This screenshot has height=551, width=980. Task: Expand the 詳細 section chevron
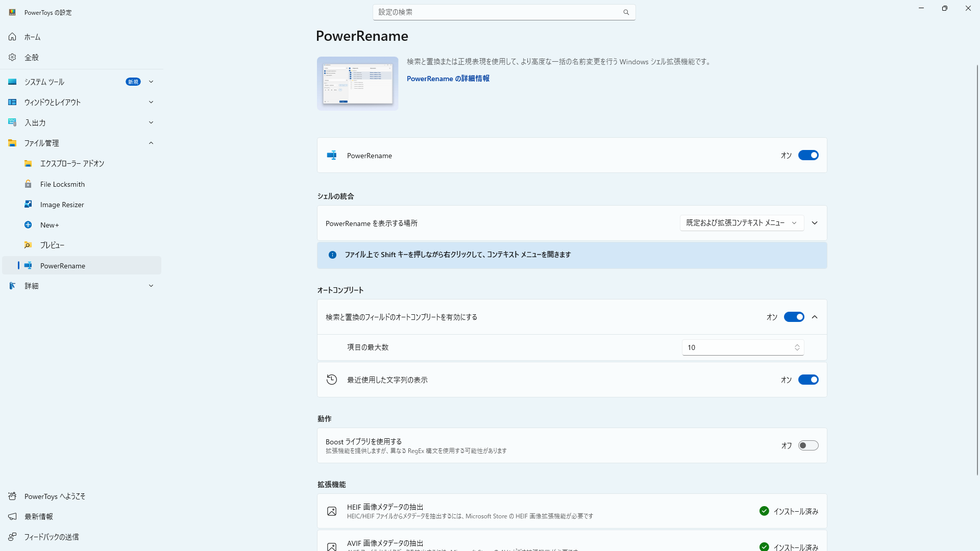[x=151, y=286]
